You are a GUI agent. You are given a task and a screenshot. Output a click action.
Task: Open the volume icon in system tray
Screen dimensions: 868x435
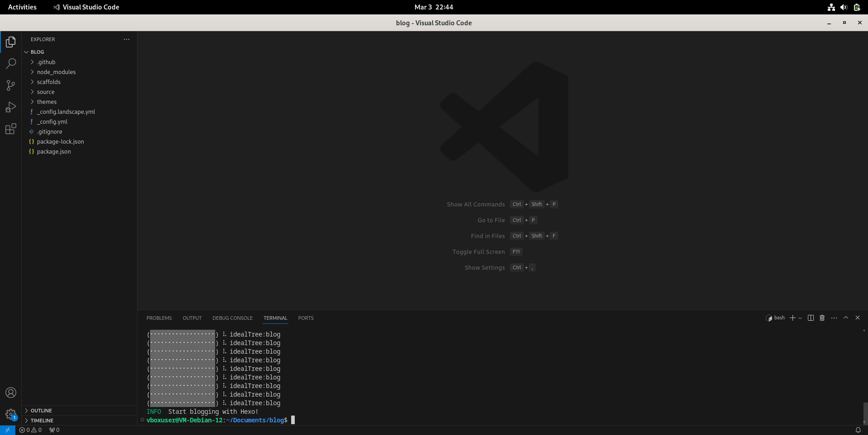844,7
